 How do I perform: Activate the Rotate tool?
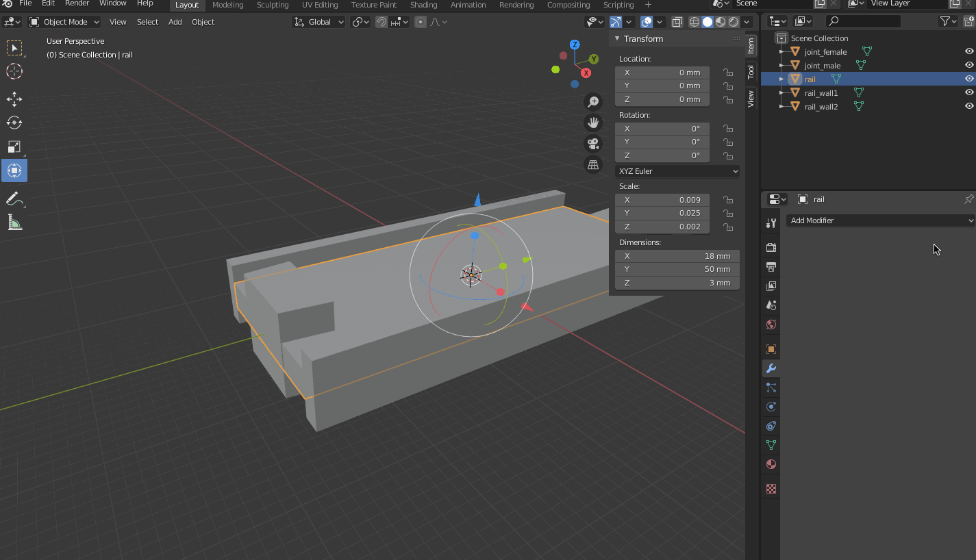14,123
